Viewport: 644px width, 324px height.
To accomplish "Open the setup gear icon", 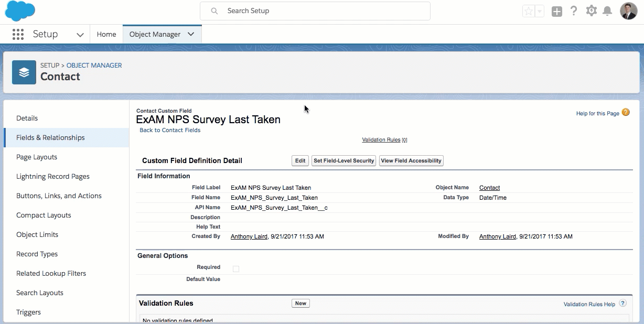I will point(592,10).
